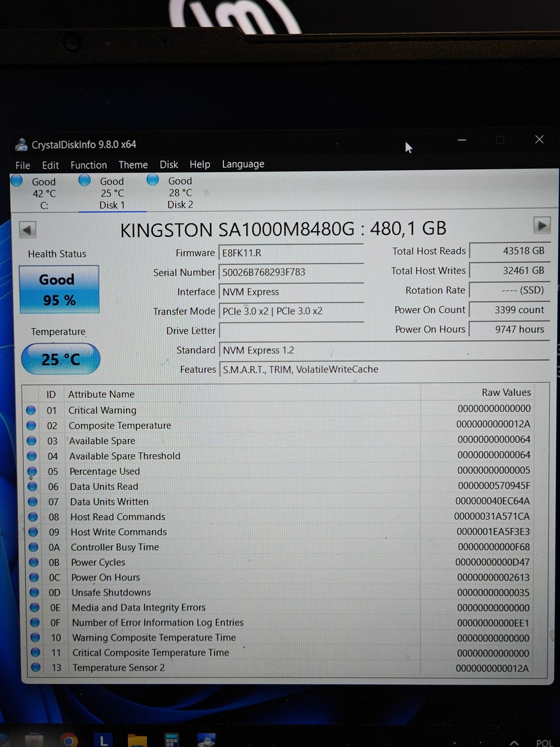Select the Disk 1 drive tab
Viewport: 560px width, 747px height.
tap(112, 193)
